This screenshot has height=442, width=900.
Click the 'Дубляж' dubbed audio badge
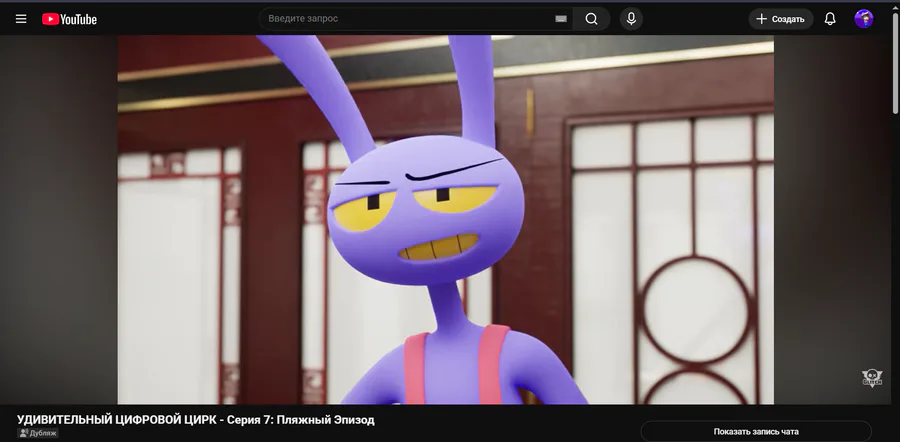pos(38,433)
